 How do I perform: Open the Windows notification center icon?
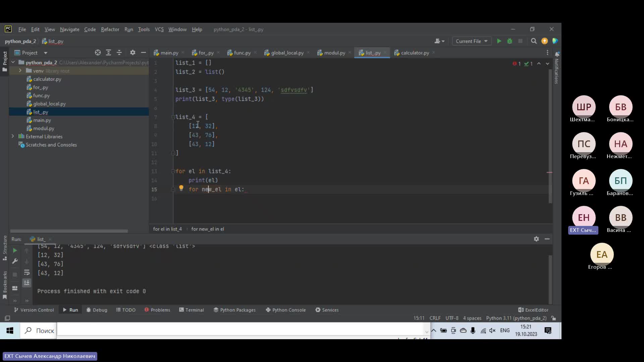tap(548, 330)
